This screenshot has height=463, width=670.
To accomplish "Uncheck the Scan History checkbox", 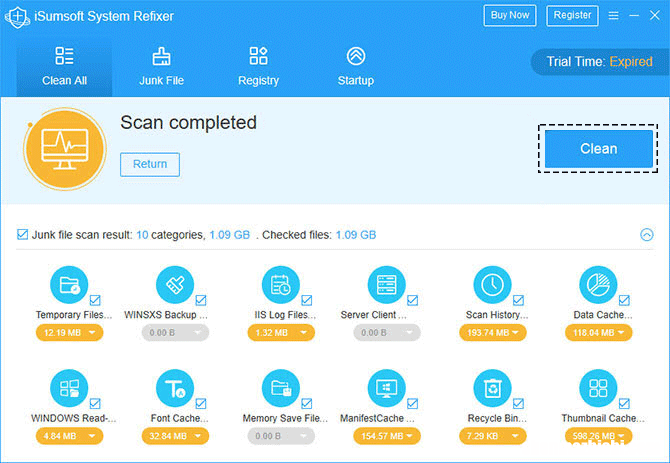I will 518,300.
